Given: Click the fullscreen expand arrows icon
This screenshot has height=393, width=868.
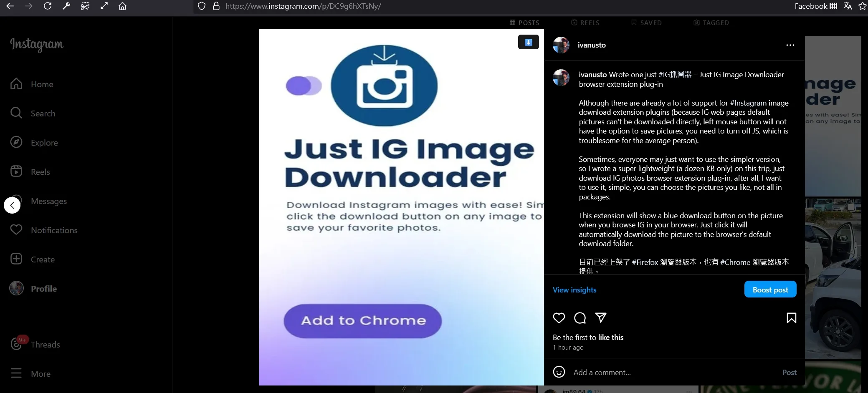Looking at the screenshot, I should point(104,6).
